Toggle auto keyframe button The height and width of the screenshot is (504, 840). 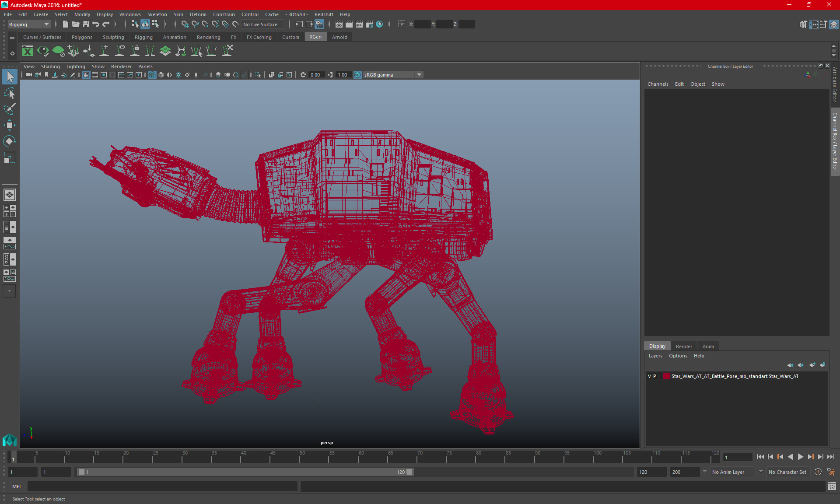(818, 472)
